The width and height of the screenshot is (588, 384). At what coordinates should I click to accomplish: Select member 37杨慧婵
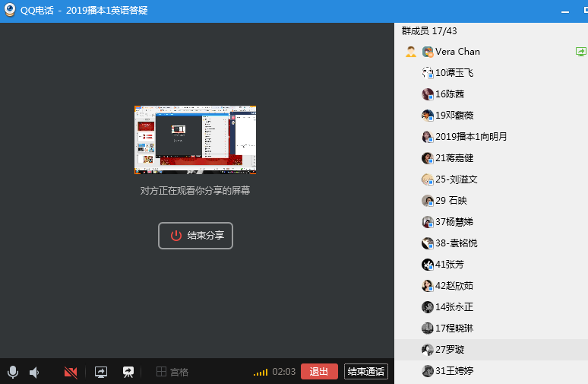[x=492, y=222]
